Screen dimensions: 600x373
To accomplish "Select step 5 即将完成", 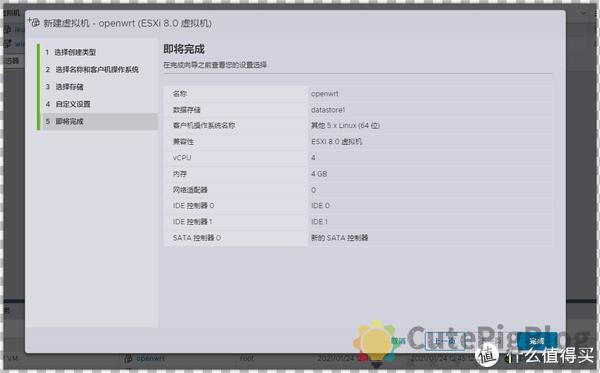I will coord(100,121).
